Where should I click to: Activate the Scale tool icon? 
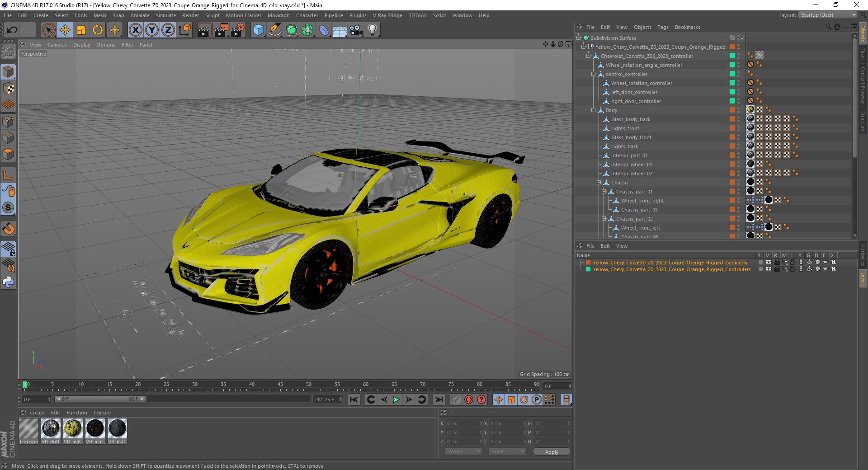pyautogui.click(x=81, y=30)
